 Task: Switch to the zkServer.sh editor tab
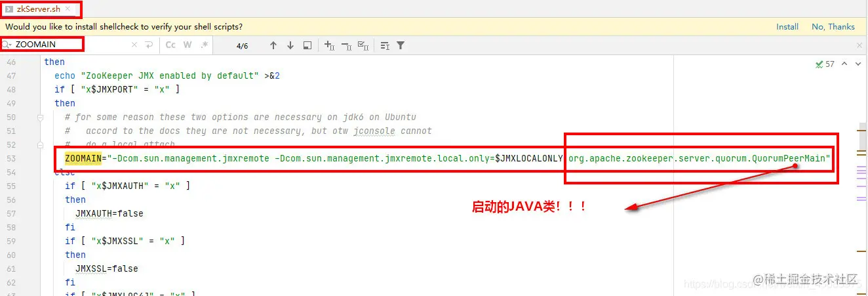tap(41, 9)
